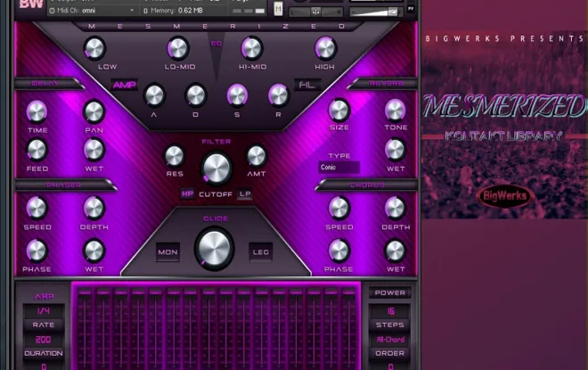
Task: Adjust the EQ LOW knob
Action: tap(94, 48)
